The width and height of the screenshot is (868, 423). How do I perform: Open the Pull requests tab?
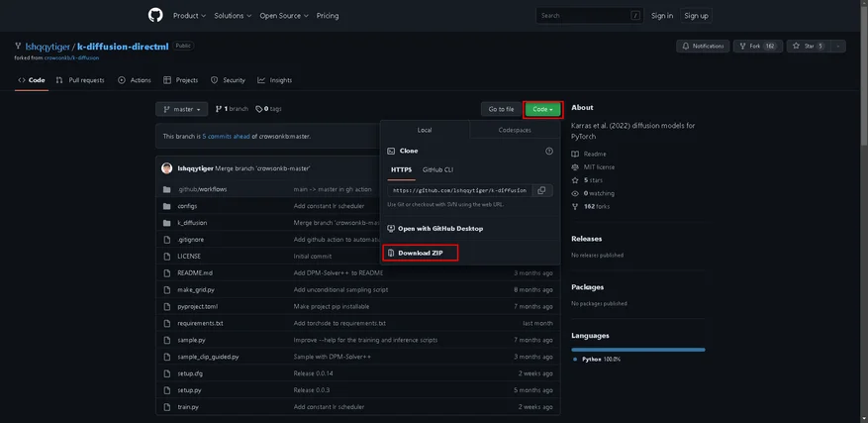[80, 80]
